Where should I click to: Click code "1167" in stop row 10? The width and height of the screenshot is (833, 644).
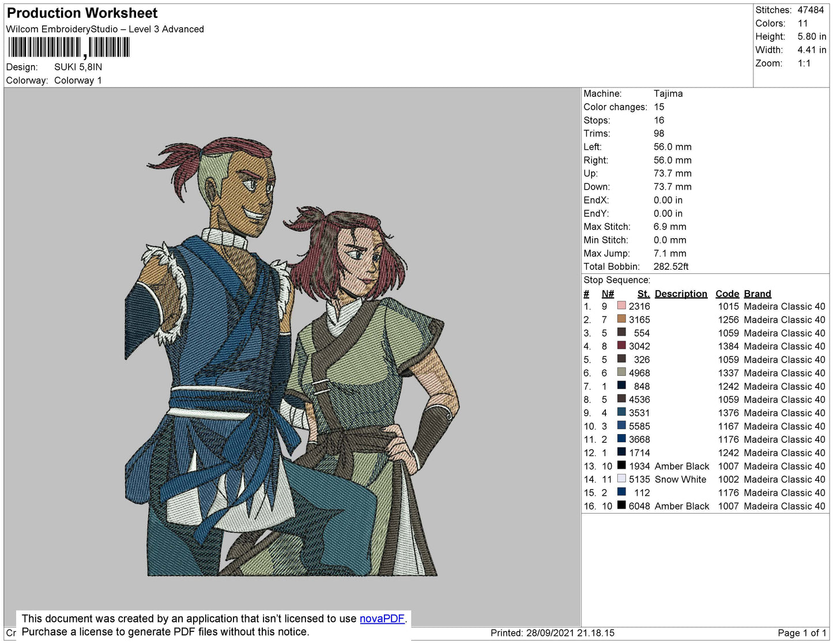point(728,426)
